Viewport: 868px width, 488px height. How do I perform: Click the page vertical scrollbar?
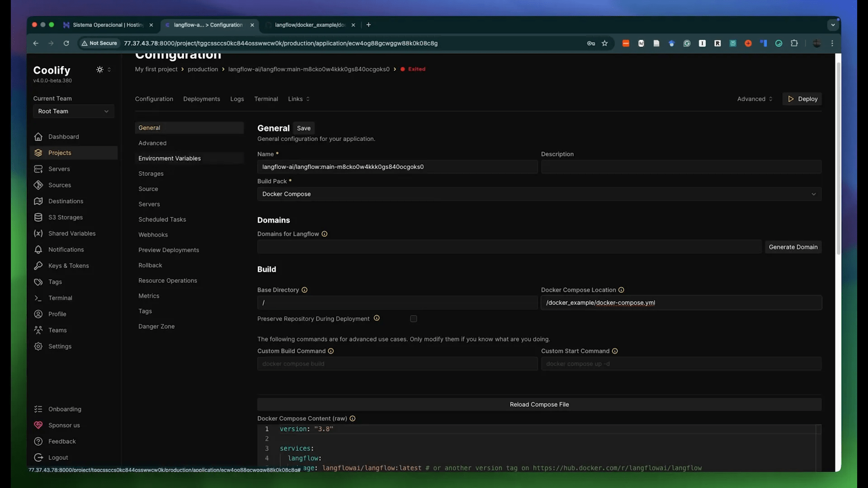(838, 158)
